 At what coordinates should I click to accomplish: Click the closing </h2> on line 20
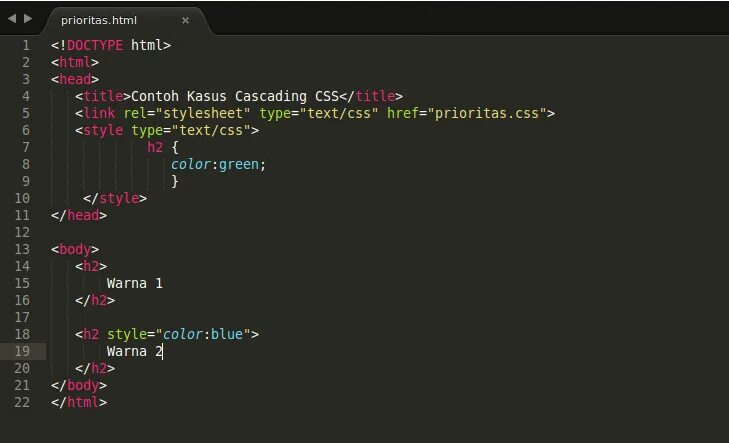pos(95,369)
